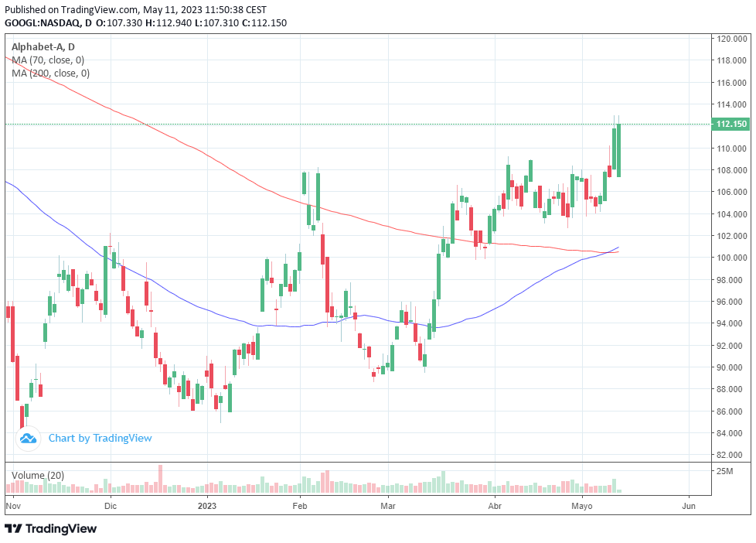Image resolution: width=756 pixels, height=543 pixels.
Task: Click the TradingView cloud logo icon
Action: coord(28,439)
